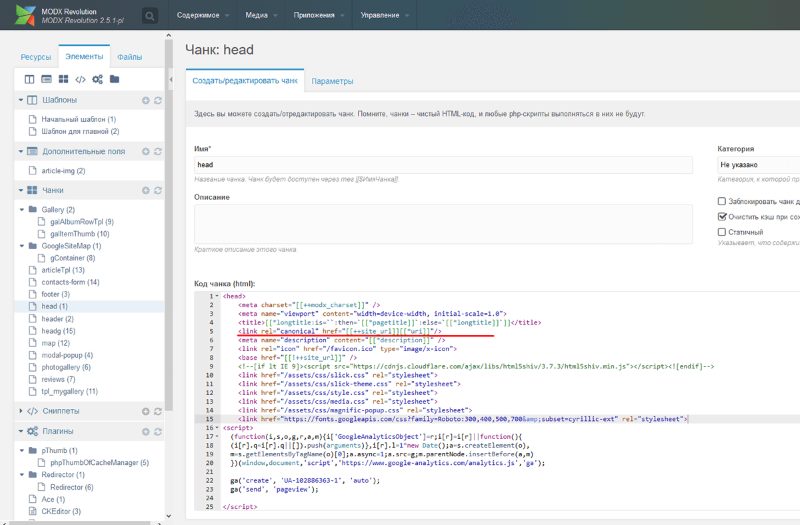This screenshot has height=525, width=800.
Task: Open the Содержимое menu
Action: point(203,15)
